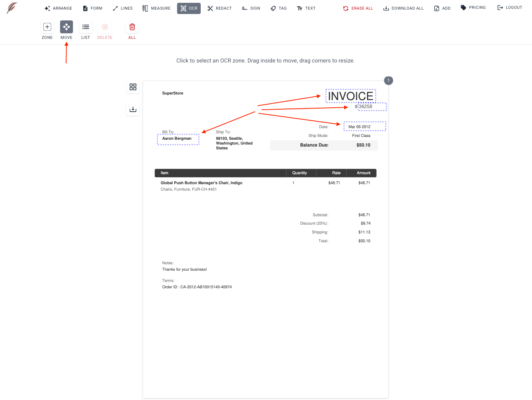Select the Redact tab
The width and height of the screenshot is (532, 400).
(220, 8)
